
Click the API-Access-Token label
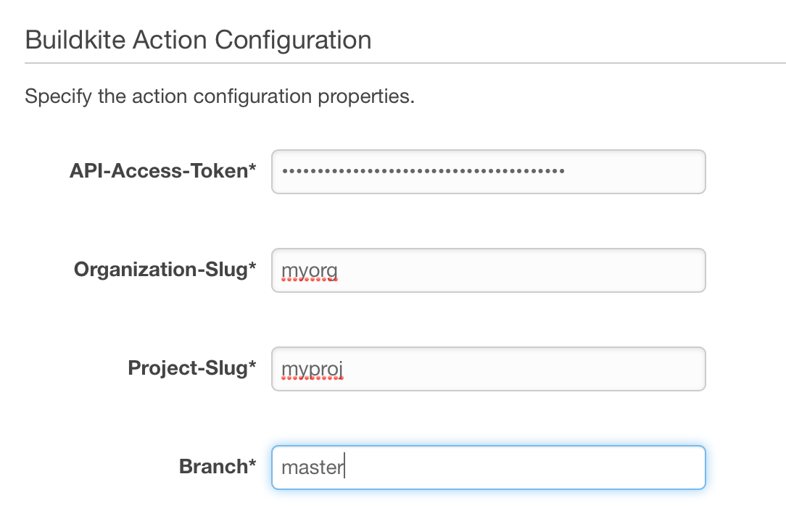(158, 171)
